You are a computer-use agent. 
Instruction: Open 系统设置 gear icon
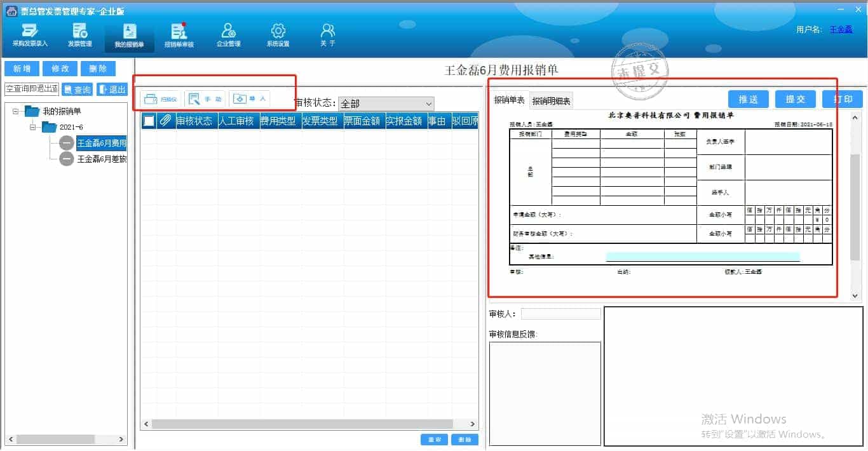[x=278, y=35]
